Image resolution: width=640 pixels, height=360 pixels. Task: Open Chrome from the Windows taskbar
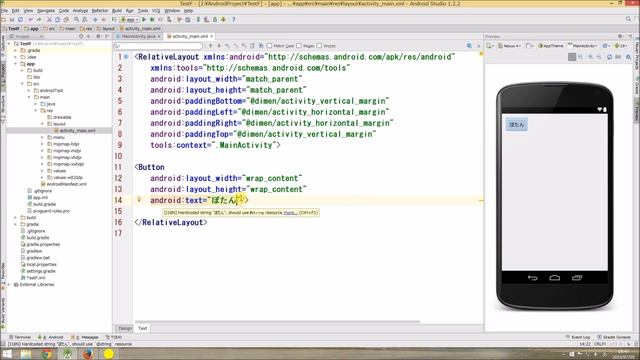47,354
